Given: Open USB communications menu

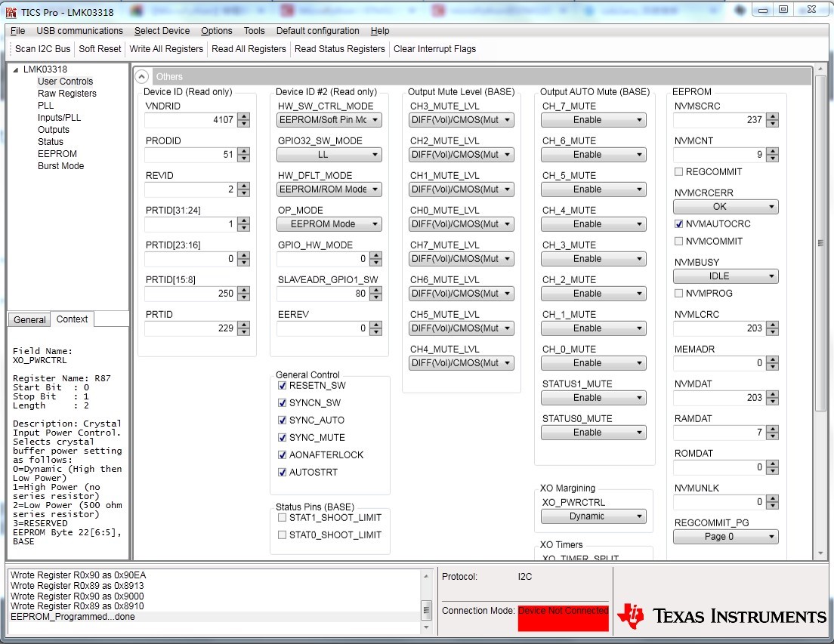Looking at the screenshot, I should click(x=80, y=31).
